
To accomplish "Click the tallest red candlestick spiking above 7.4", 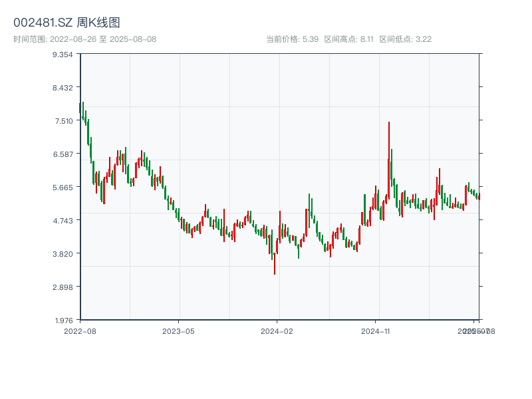I will pyautogui.click(x=389, y=160).
